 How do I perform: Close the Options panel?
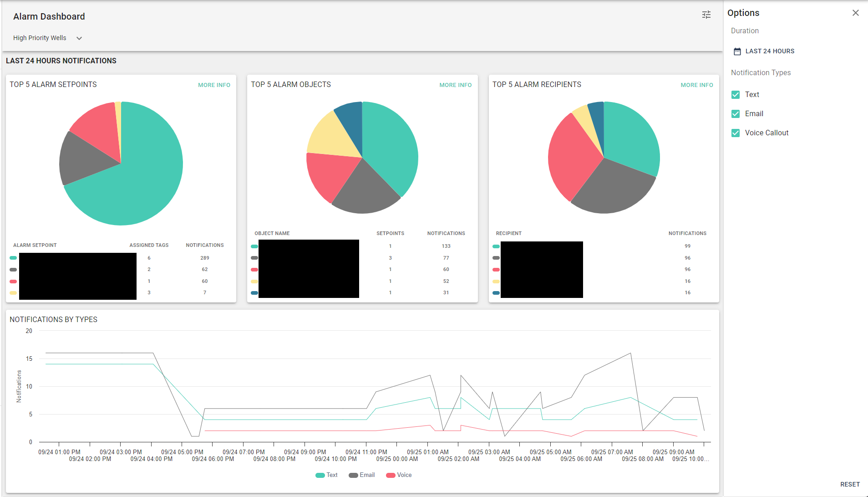click(x=855, y=13)
